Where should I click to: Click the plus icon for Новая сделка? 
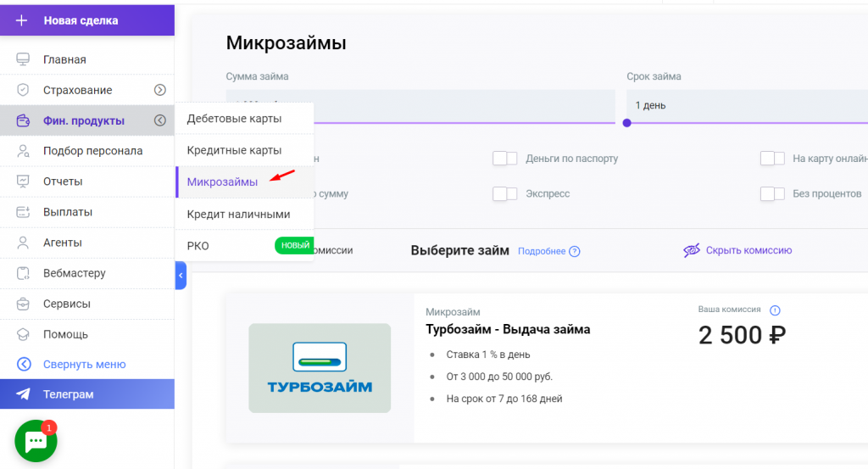tap(21, 20)
